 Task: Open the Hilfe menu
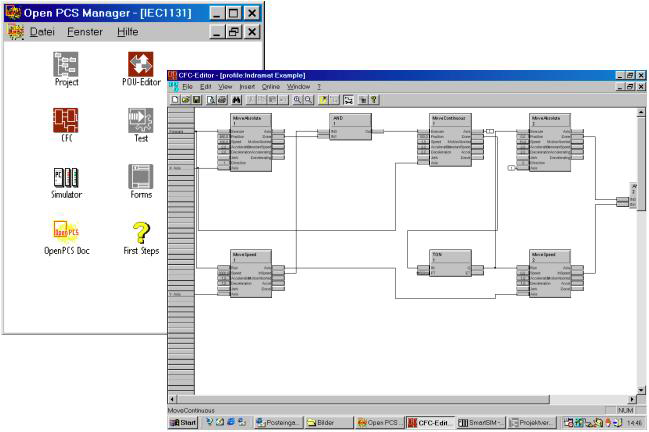click(128, 32)
